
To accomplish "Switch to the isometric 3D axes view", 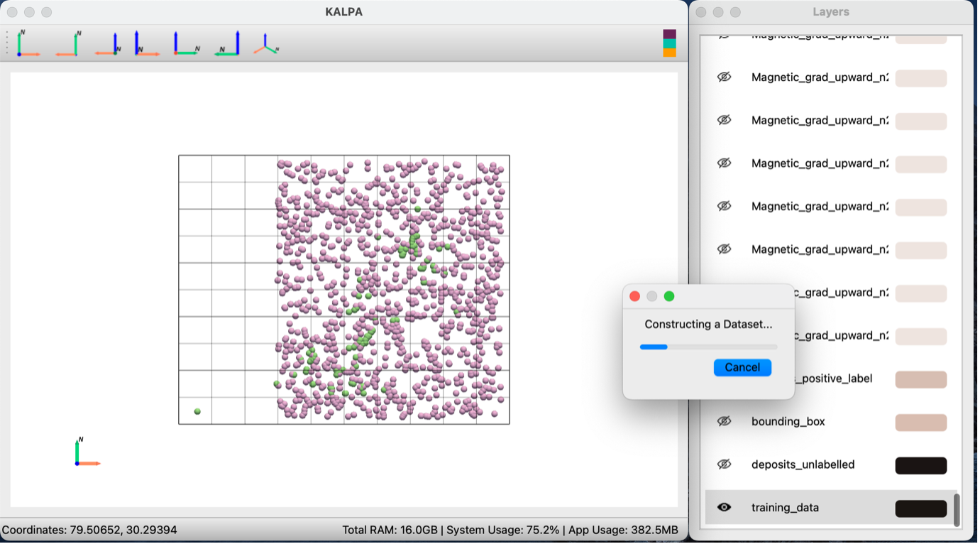I will (x=266, y=43).
